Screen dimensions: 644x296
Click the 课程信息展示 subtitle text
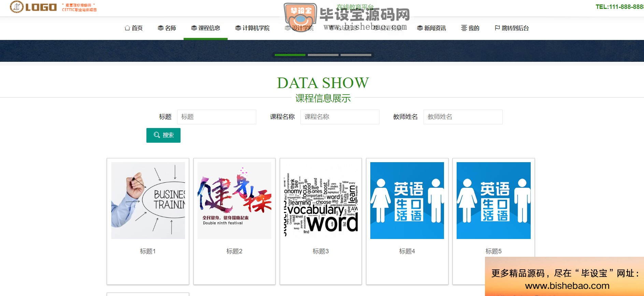pyautogui.click(x=323, y=98)
